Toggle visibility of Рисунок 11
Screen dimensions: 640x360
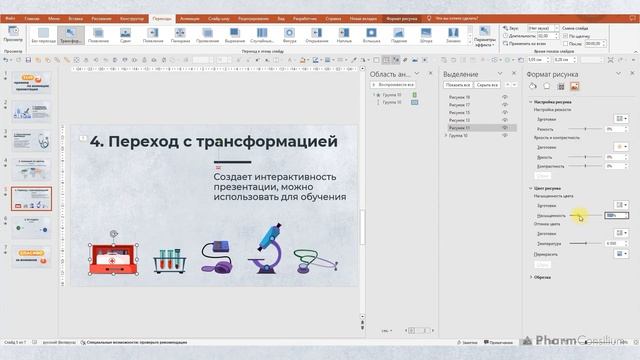[x=505, y=128]
